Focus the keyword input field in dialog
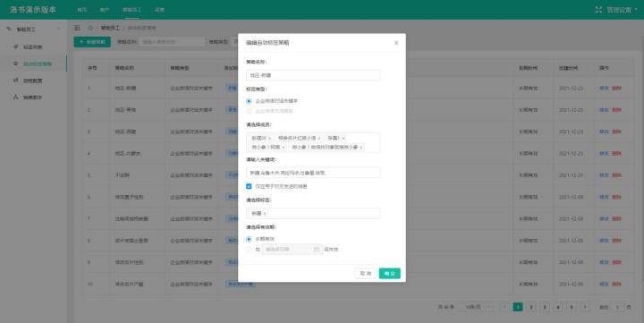This screenshot has height=323, width=644. [x=313, y=173]
